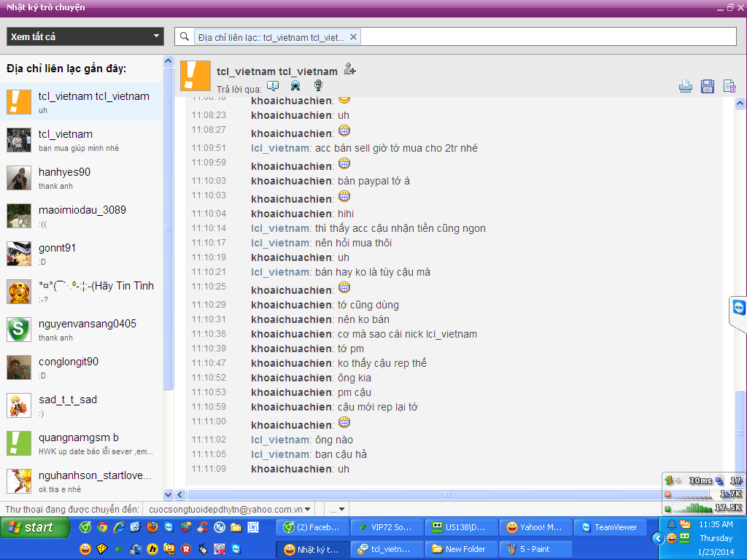Switch to 'Yahoo! M...' taskbar window

[535, 527]
